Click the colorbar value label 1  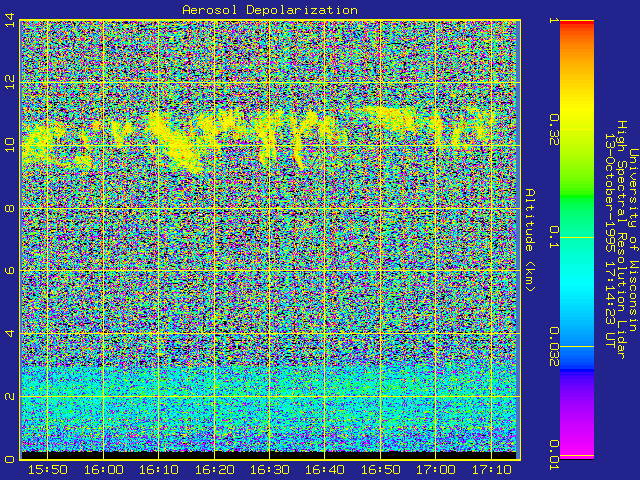[554, 20]
